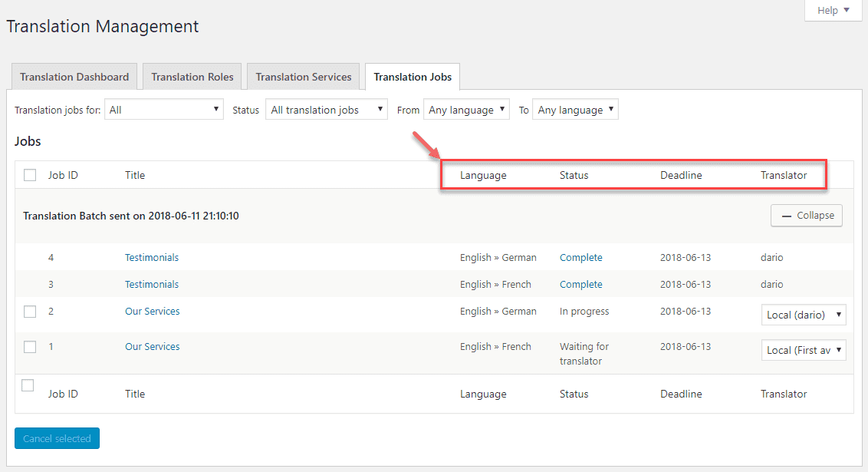Viewport: 868px width, 472px height.
Task: Open translator dropdown for job 1
Action: (804, 350)
